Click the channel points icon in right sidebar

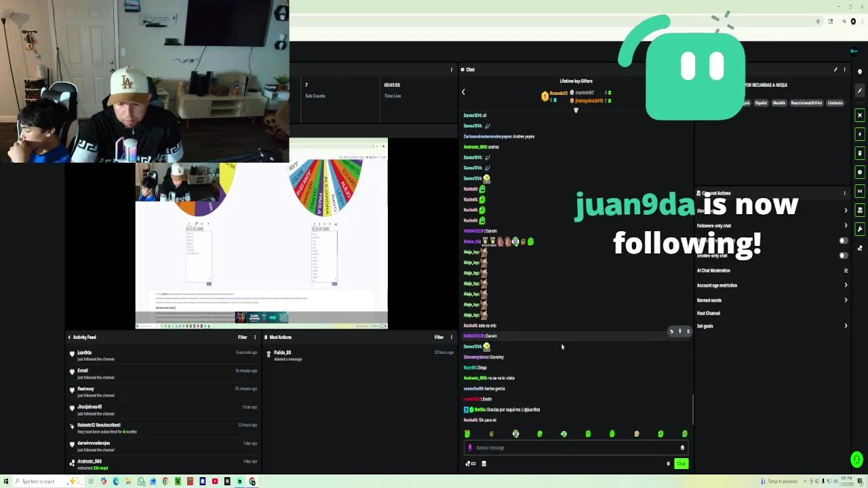coord(860,248)
